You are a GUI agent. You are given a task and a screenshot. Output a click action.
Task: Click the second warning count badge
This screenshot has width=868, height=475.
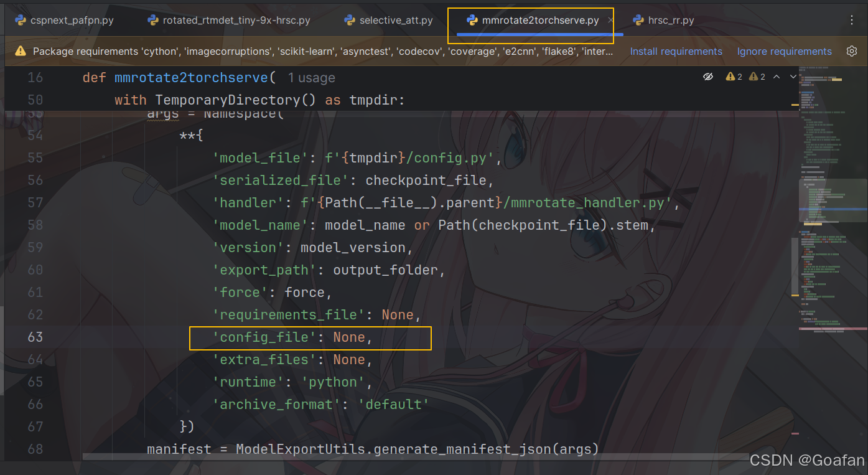pos(755,77)
